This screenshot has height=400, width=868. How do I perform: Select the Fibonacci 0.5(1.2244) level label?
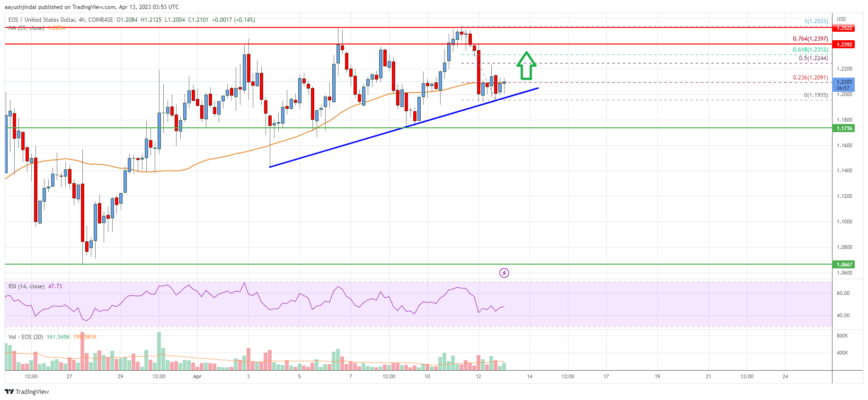pyautogui.click(x=814, y=58)
